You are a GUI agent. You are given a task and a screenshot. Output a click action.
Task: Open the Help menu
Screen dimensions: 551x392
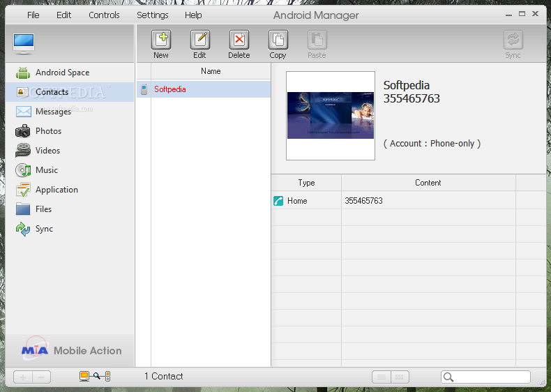click(193, 15)
